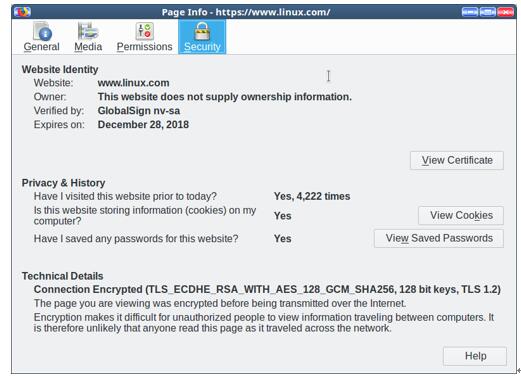Select the Connection Encrypted details line
521x378 pixels.
click(267, 289)
